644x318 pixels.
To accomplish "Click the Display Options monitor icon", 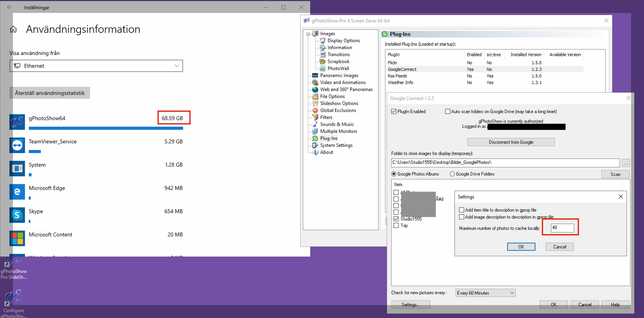I will pos(323,40).
